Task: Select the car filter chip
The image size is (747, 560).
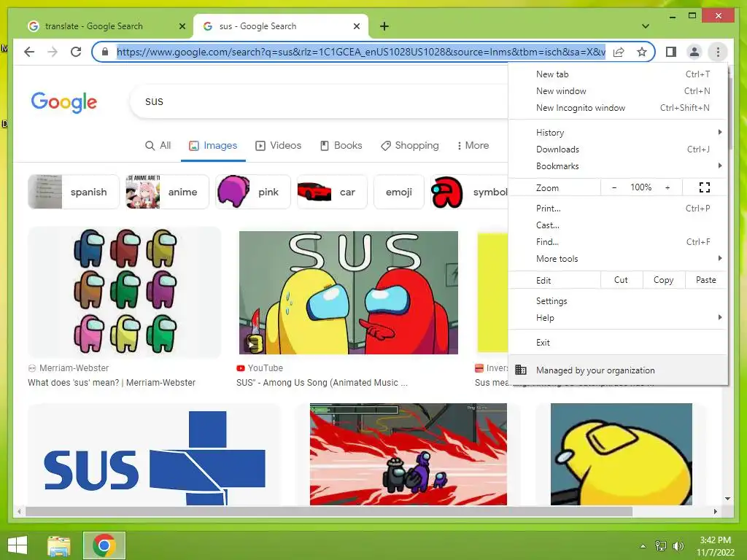Action: pyautogui.click(x=332, y=192)
